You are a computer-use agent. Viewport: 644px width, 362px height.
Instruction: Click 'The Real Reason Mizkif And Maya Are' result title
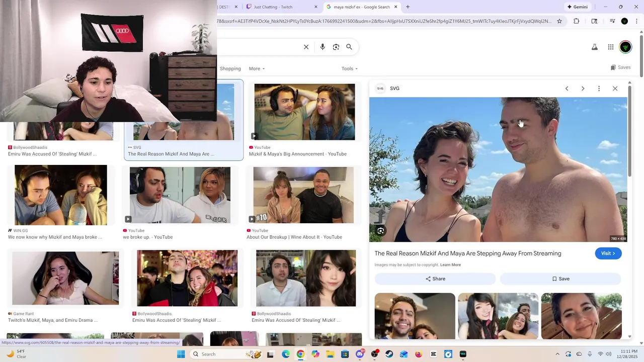171,154
